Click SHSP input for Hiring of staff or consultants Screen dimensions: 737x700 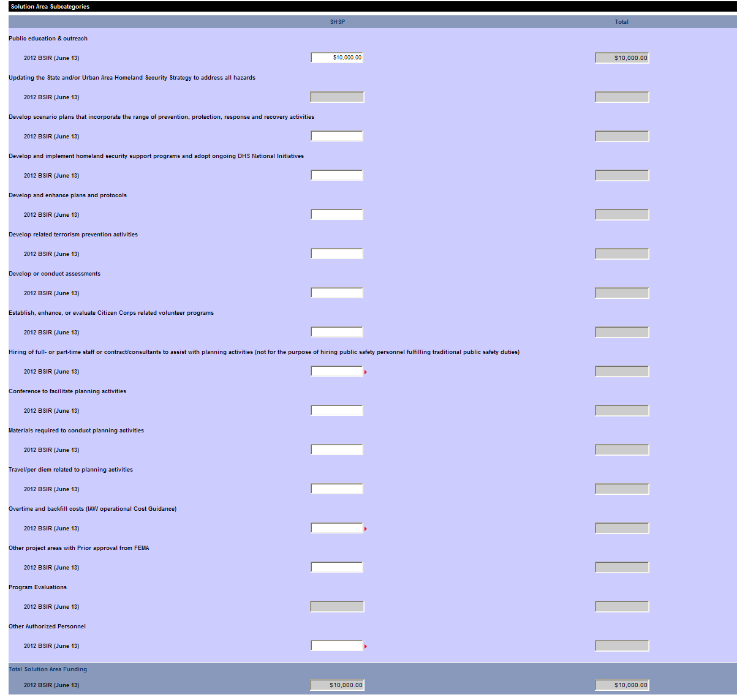point(337,371)
